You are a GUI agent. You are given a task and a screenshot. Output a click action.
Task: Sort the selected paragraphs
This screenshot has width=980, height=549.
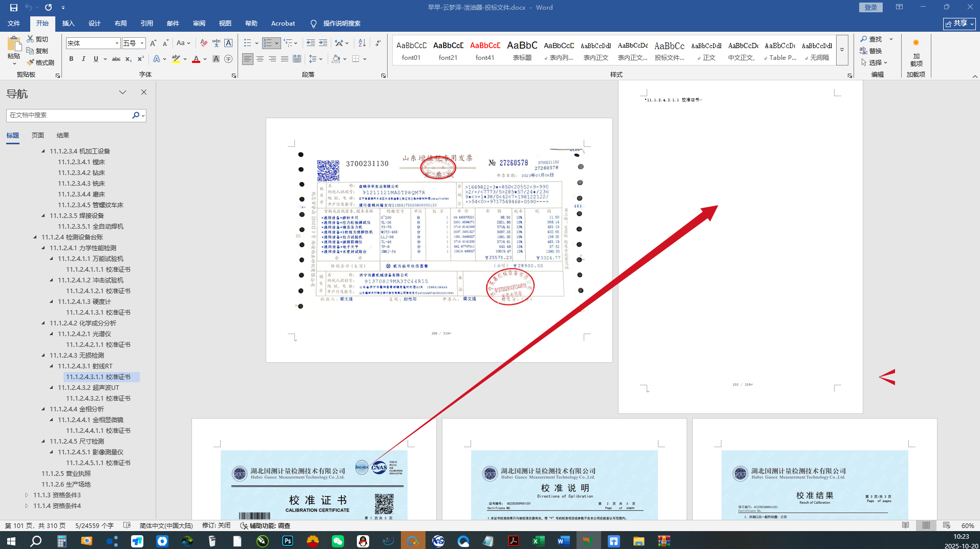(x=362, y=43)
